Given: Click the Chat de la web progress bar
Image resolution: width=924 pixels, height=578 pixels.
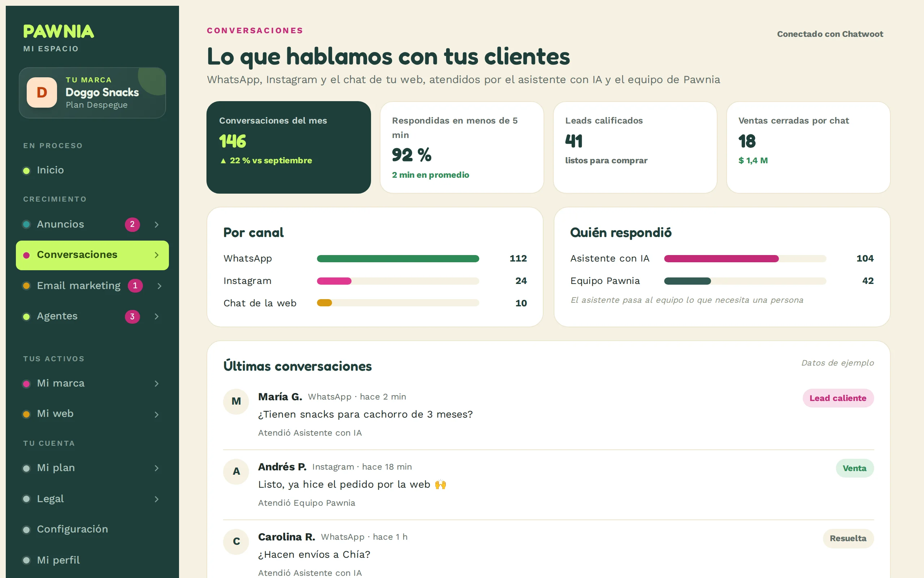Looking at the screenshot, I should 398,303.
